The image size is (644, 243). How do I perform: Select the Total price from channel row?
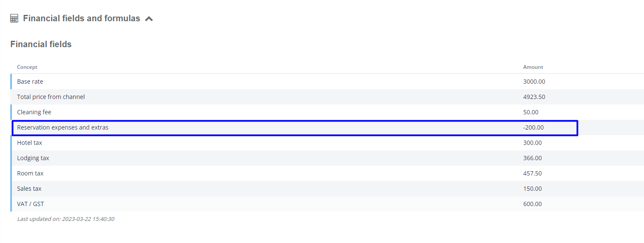click(327, 97)
